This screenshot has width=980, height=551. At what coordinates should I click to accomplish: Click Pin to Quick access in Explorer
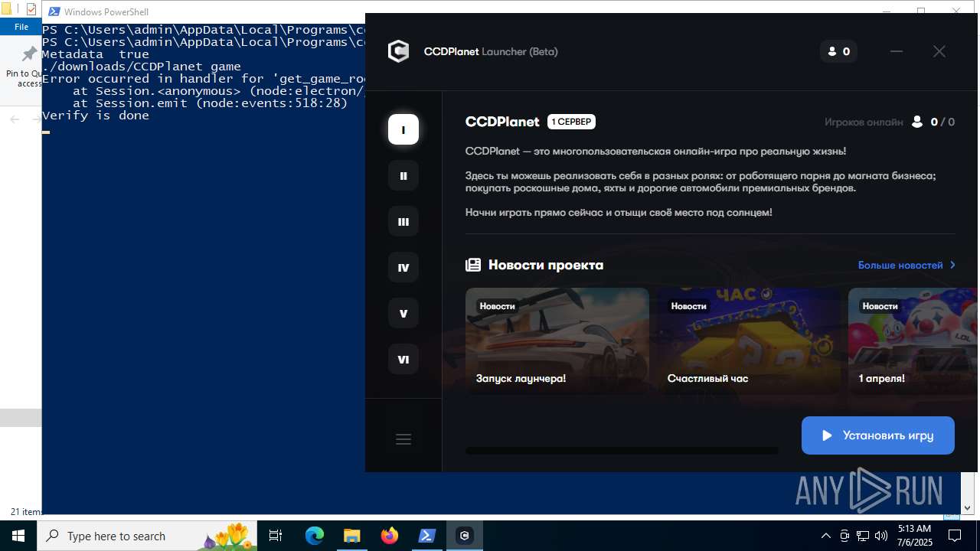[24, 67]
